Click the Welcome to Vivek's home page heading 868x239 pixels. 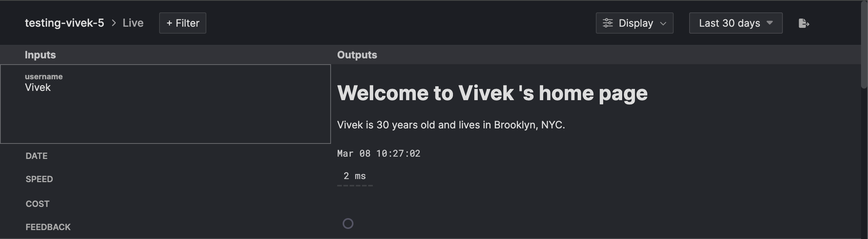pos(492,93)
